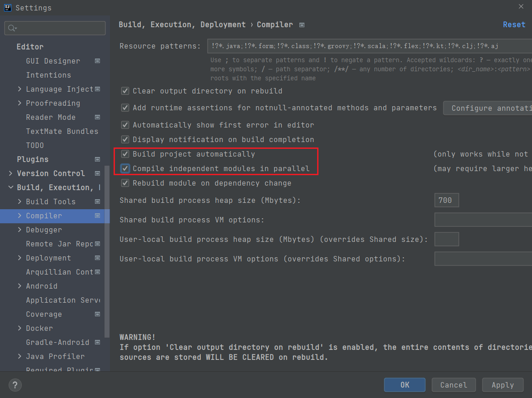Click the icon next to Version Control entry
The image size is (532, 398).
[x=97, y=173]
